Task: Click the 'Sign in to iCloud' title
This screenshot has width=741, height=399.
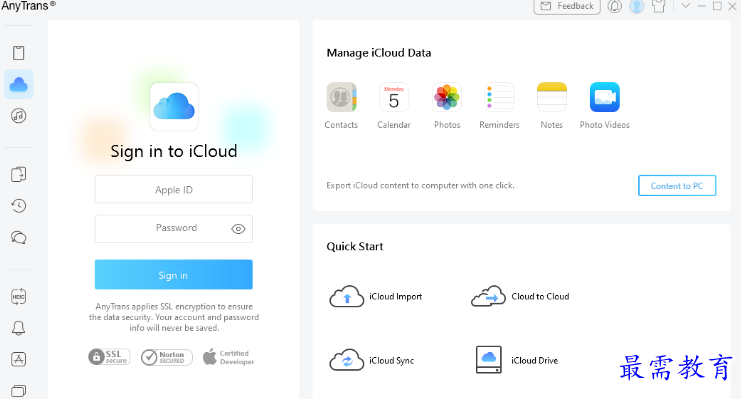Action: pos(173,151)
